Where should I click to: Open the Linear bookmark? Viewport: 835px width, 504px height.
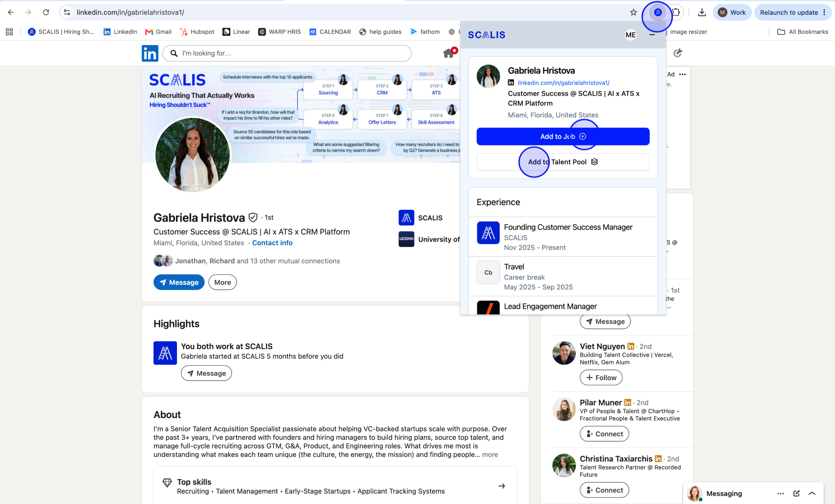click(236, 32)
